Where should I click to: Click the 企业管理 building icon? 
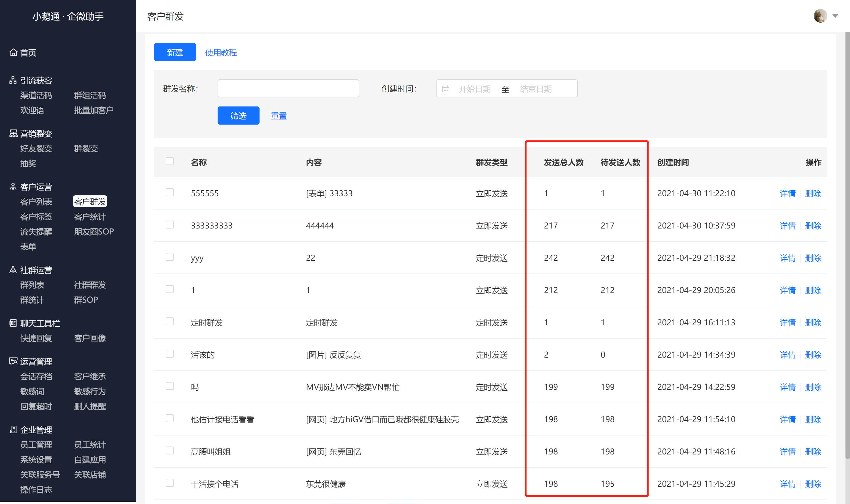click(x=13, y=429)
